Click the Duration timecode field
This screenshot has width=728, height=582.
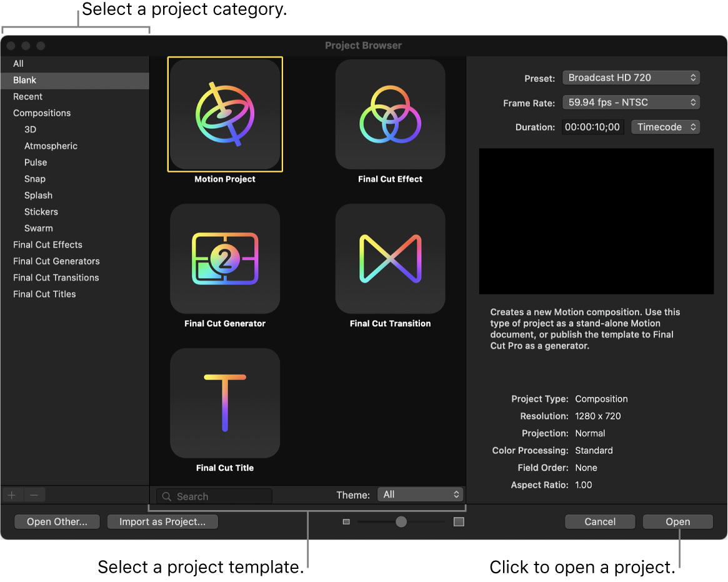(x=592, y=126)
